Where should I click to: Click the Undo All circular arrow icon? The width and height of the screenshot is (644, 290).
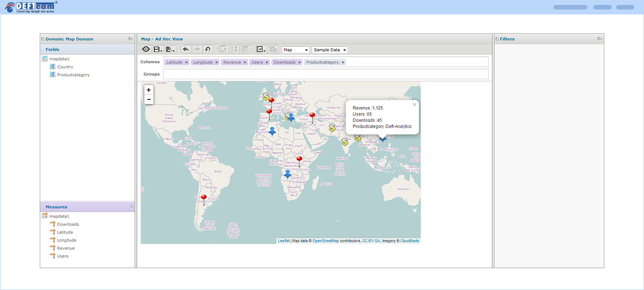coord(208,49)
